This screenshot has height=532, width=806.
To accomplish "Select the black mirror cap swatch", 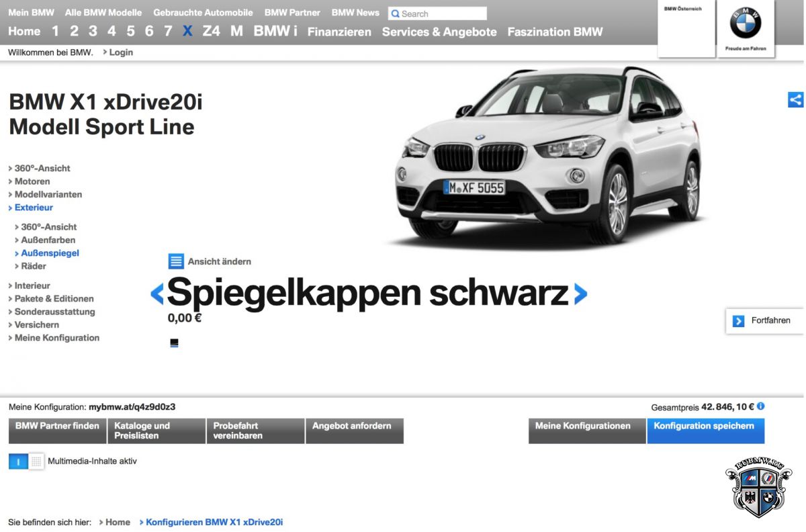I will [175, 343].
